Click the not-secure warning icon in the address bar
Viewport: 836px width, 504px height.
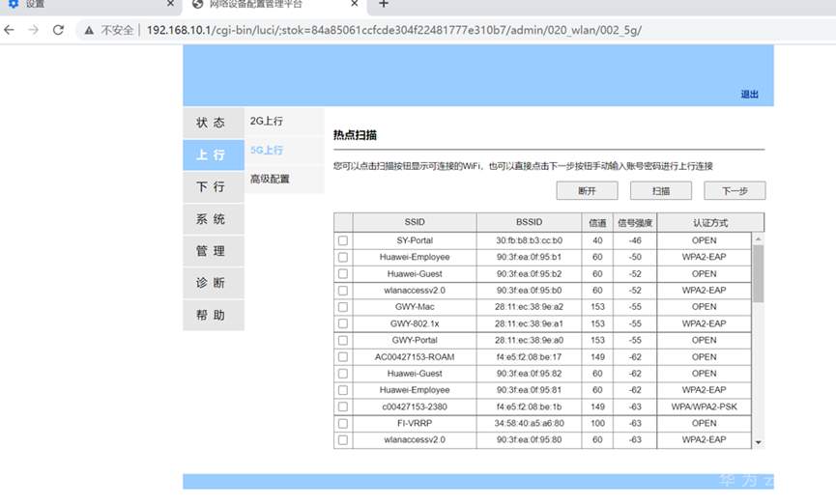click(89, 30)
